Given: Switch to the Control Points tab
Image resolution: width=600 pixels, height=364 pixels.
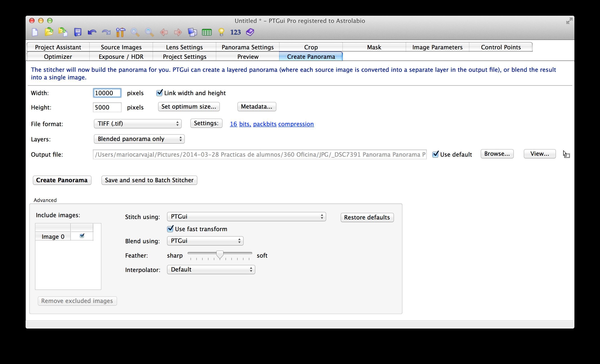Looking at the screenshot, I should (x=501, y=47).
